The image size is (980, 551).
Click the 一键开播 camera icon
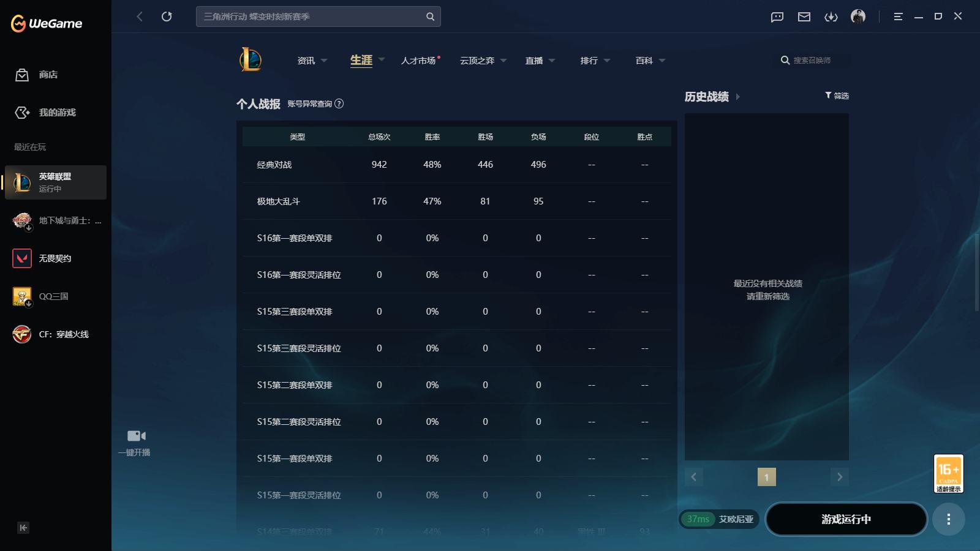point(137,436)
